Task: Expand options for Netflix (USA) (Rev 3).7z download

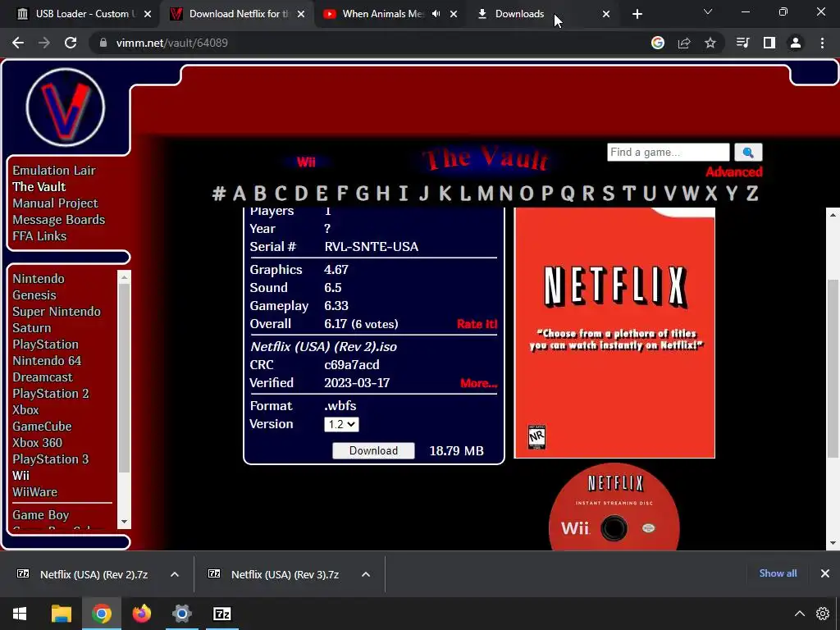Action: tap(366, 574)
